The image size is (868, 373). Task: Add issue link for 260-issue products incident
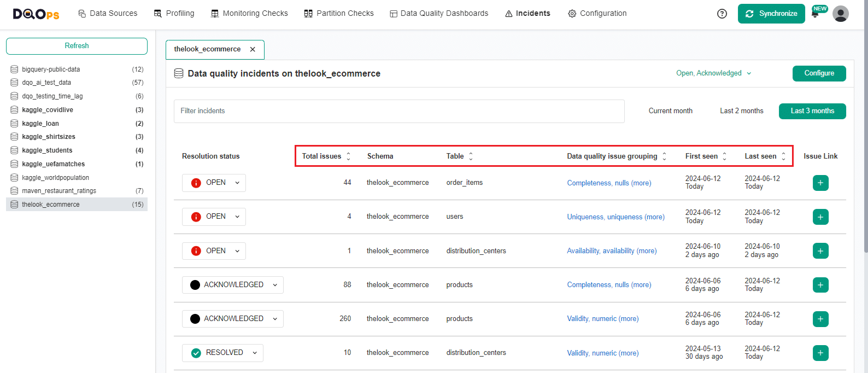click(x=820, y=319)
